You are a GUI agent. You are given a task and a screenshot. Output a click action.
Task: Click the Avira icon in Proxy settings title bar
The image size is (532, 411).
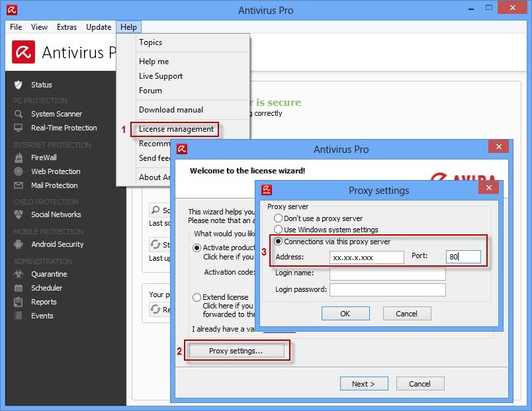pyautogui.click(x=267, y=190)
